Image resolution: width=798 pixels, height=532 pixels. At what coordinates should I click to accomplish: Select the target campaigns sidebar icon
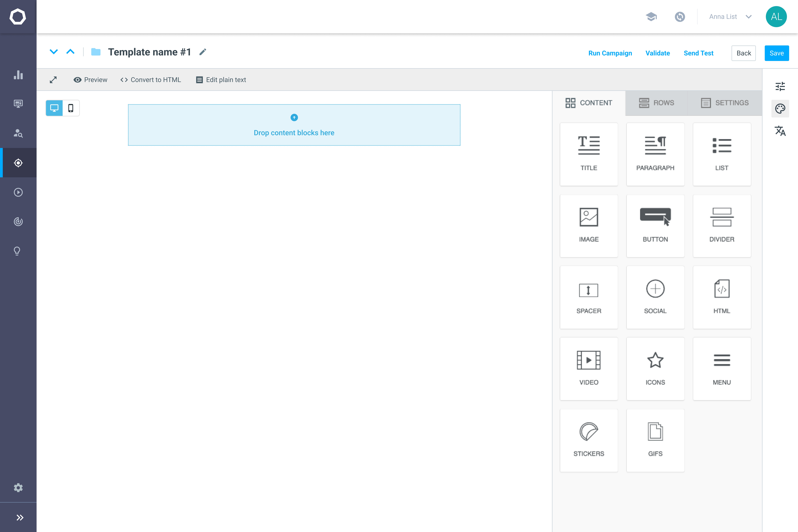(18, 163)
